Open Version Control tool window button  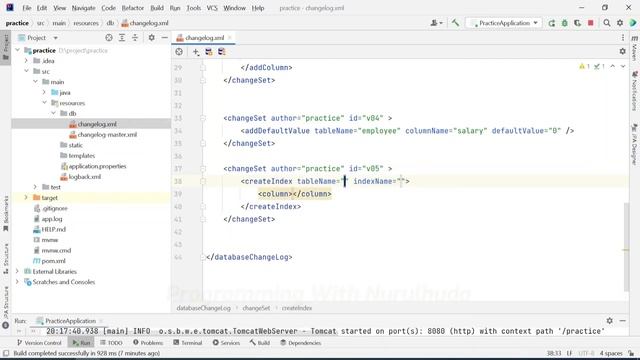click(39, 343)
